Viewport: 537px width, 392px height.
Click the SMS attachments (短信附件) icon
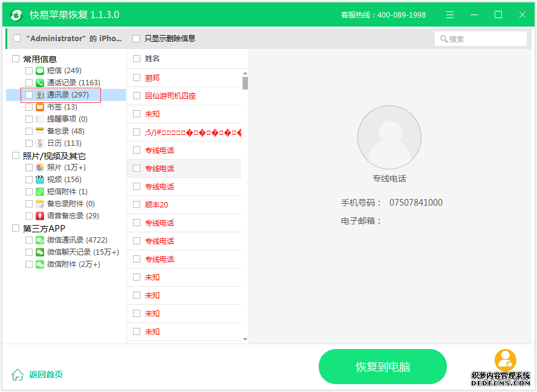click(x=40, y=192)
